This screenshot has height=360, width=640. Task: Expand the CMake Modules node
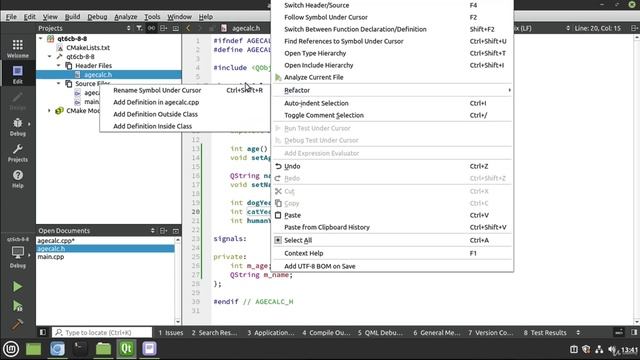coord(50,111)
